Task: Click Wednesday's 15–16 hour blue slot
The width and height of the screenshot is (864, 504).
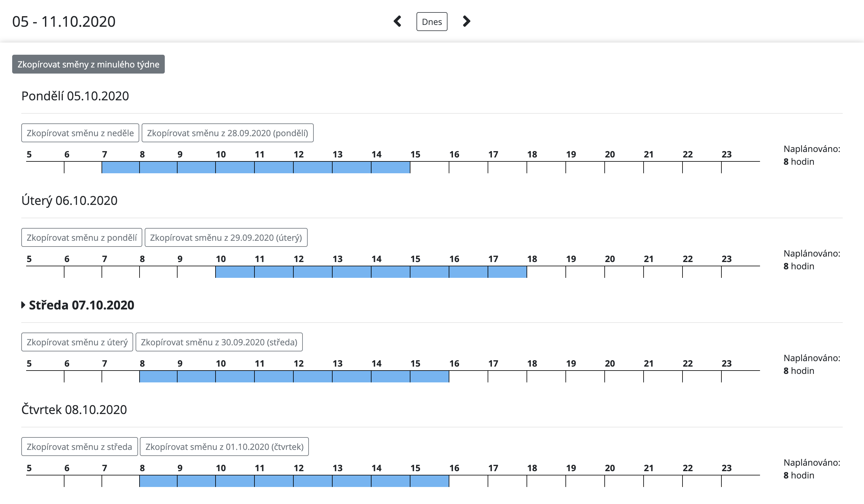Action: click(429, 377)
